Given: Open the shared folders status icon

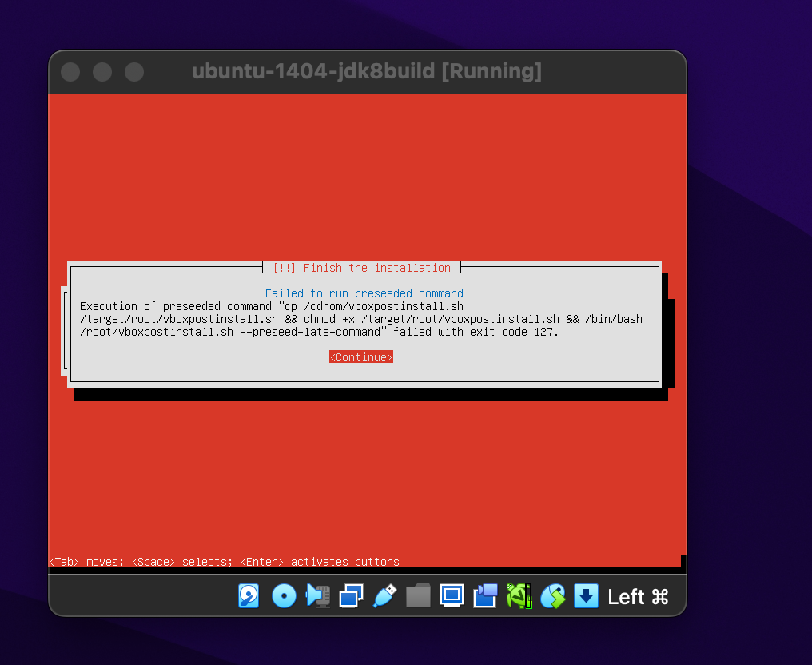Looking at the screenshot, I should coord(419,596).
